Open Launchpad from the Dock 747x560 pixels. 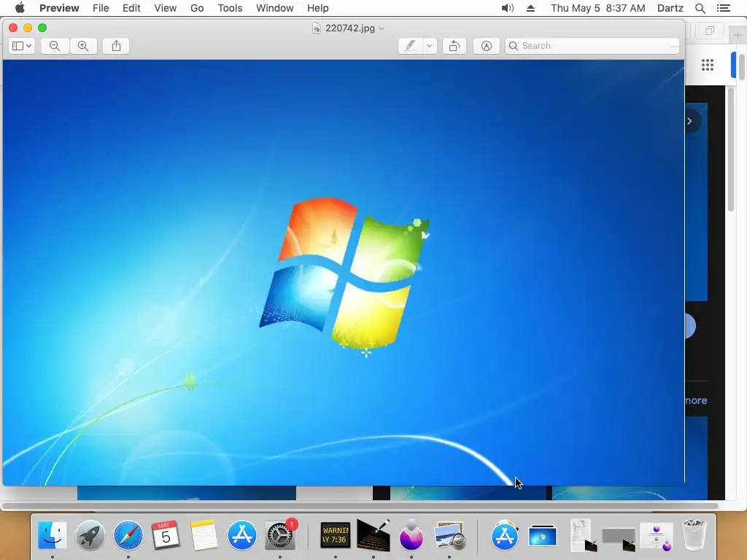90,535
